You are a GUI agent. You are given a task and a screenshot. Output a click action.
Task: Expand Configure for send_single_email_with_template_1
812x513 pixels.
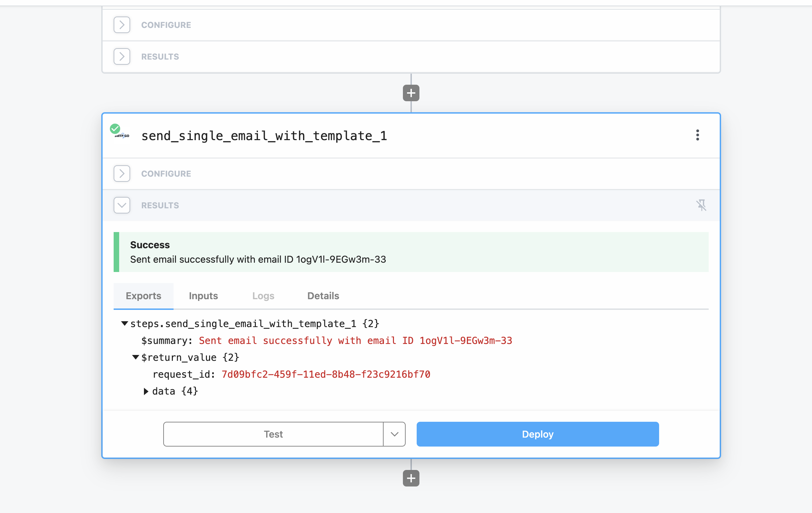(x=122, y=174)
